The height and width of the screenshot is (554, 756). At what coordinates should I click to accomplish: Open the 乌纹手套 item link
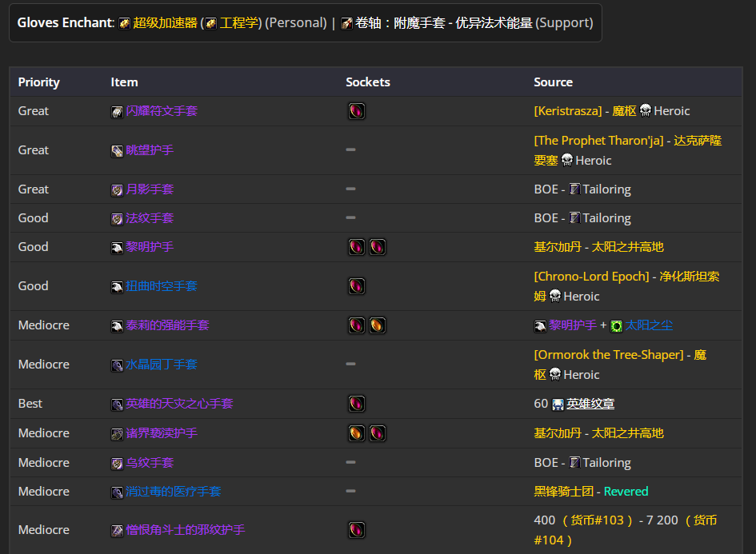pos(150,463)
